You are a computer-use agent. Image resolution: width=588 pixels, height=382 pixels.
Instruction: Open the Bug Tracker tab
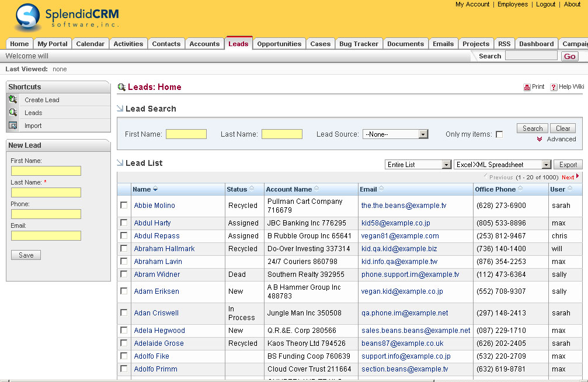coord(359,44)
